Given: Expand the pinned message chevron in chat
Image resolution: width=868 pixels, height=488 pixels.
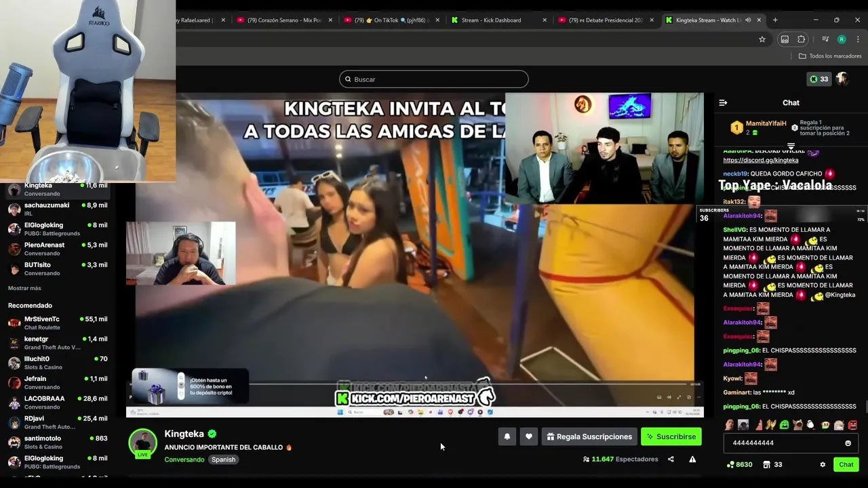Looking at the screenshot, I should (x=791, y=146).
